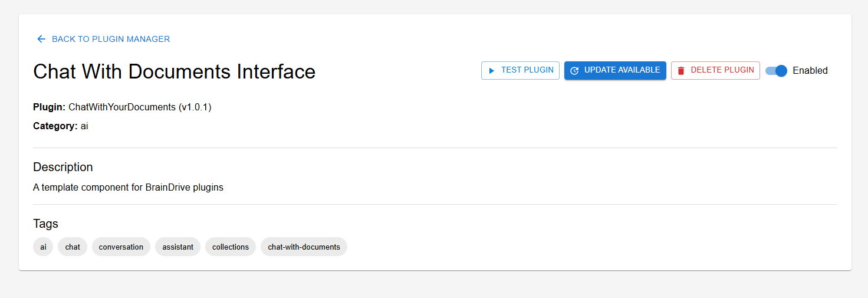Click the refresh icon in Update Available
868x298 pixels.
click(574, 71)
